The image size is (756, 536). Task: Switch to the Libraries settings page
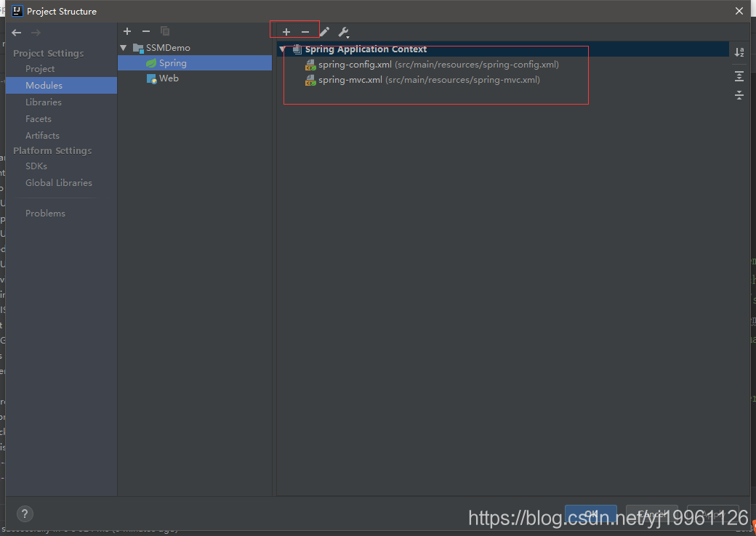(x=45, y=102)
